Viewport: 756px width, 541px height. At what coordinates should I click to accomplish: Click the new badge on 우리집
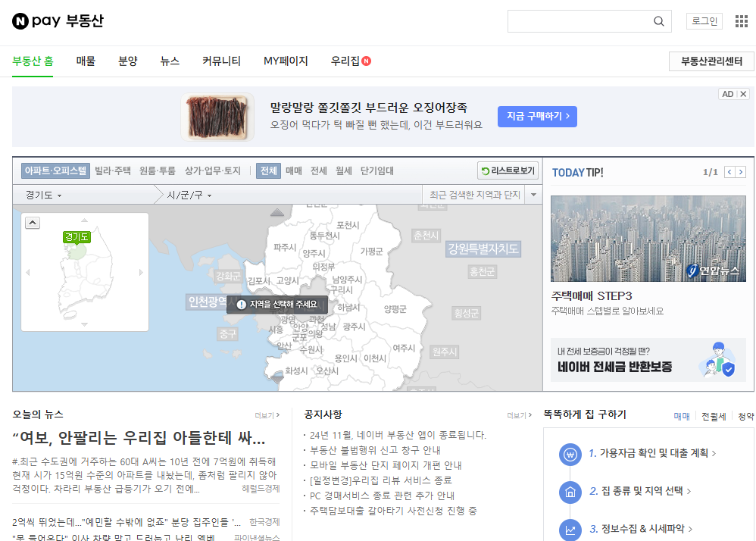[x=367, y=61]
